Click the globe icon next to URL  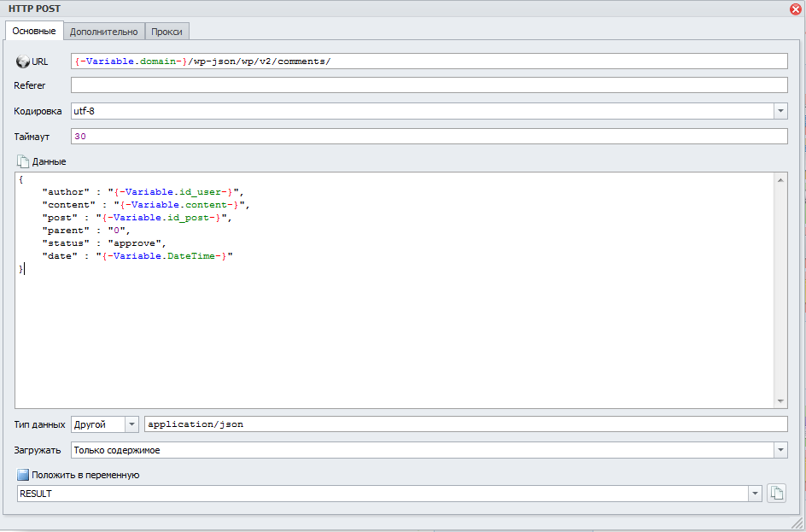click(23, 61)
